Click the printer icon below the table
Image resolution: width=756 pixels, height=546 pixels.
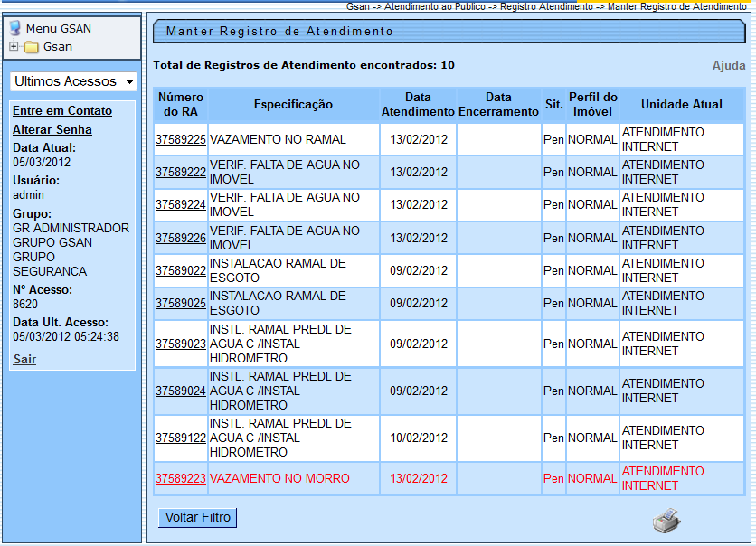click(x=666, y=520)
